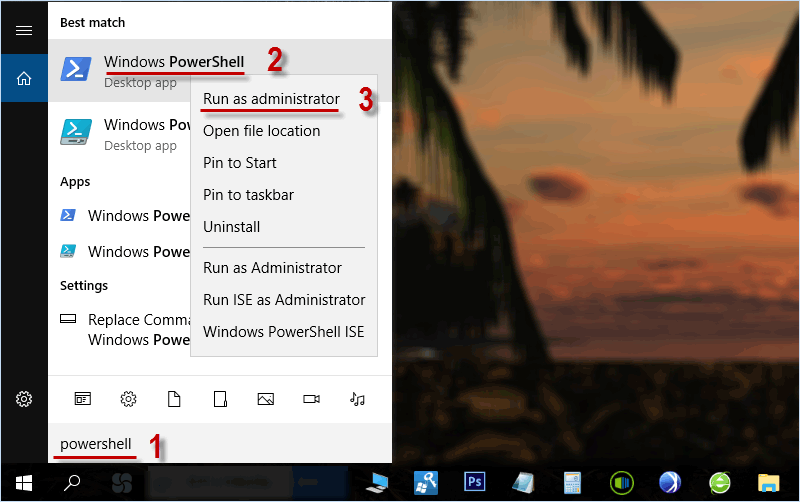Viewport: 800px width, 502px height.
Task: Filter search results by Settings gear icon
Action: click(x=129, y=399)
